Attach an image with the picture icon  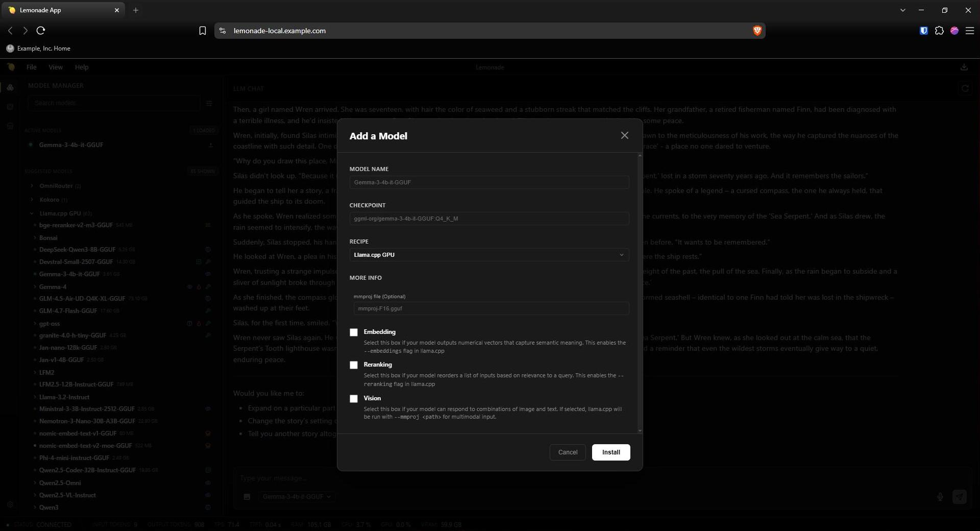coord(247,497)
